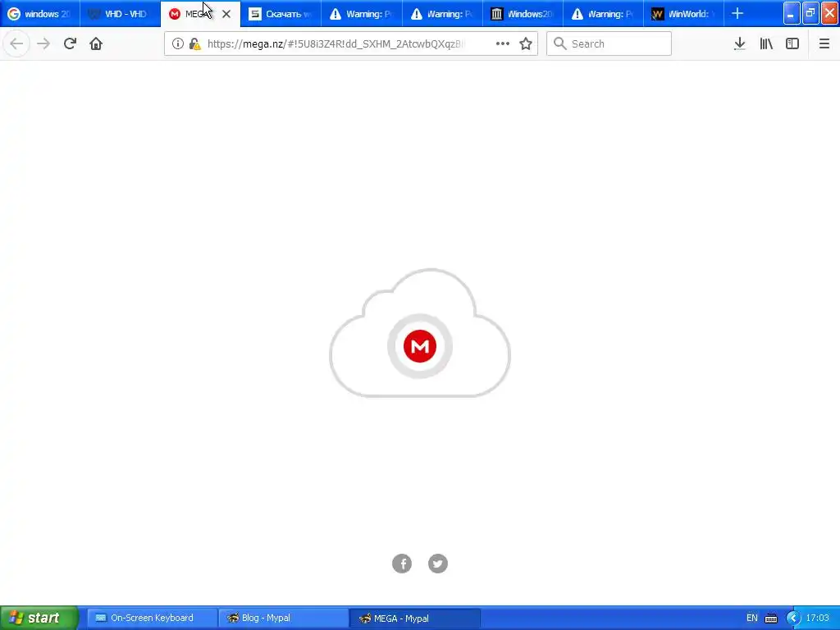Close the MEGA tab
Viewport: 840px width, 630px height.
226,14
